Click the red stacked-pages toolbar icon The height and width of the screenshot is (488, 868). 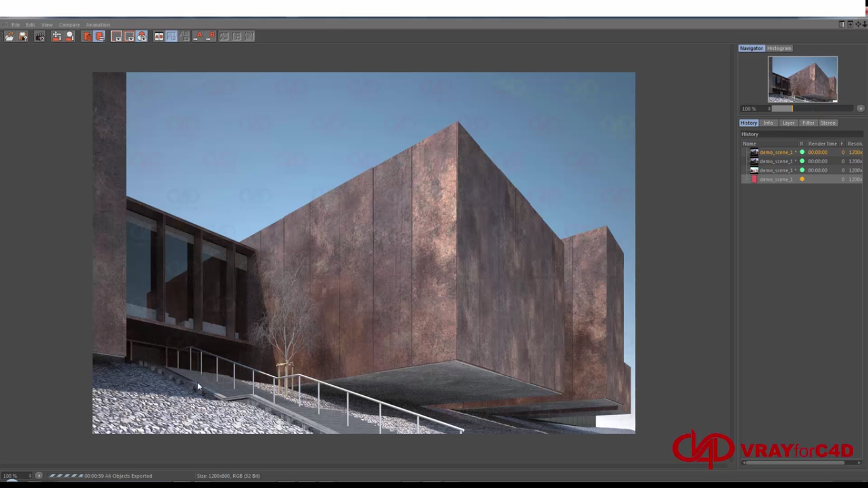point(87,36)
